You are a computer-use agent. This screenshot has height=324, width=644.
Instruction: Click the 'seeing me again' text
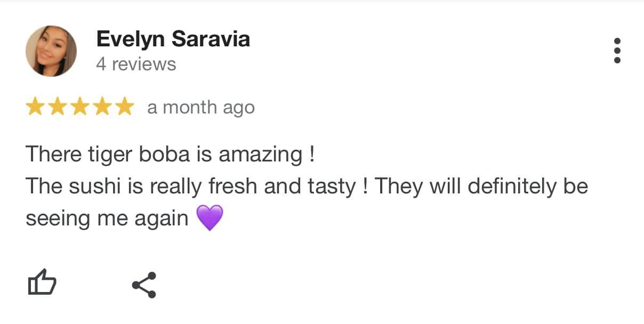[107, 219]
